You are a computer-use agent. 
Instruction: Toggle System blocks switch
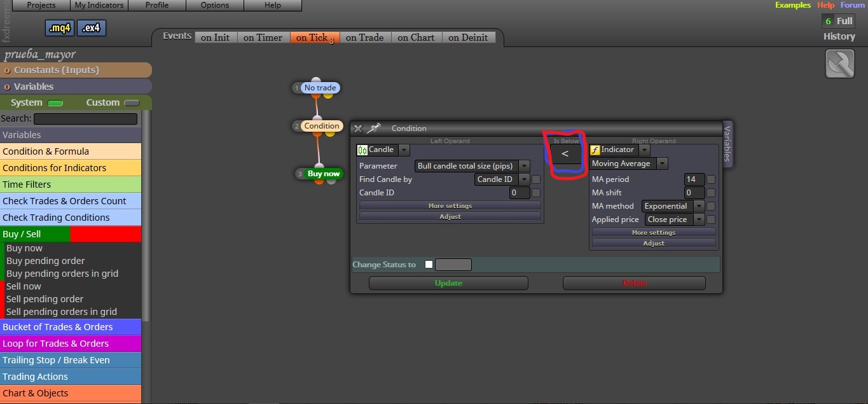55,103
